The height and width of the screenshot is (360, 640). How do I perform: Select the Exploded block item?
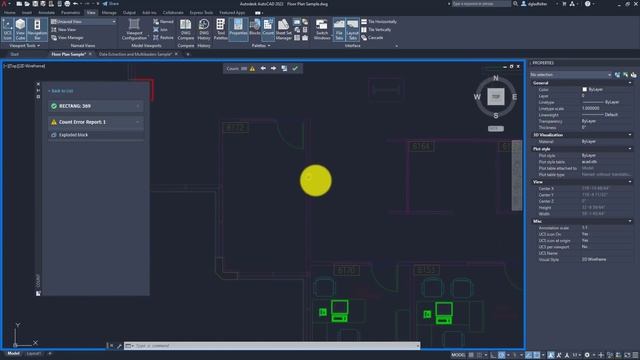[x=96, y=135]
